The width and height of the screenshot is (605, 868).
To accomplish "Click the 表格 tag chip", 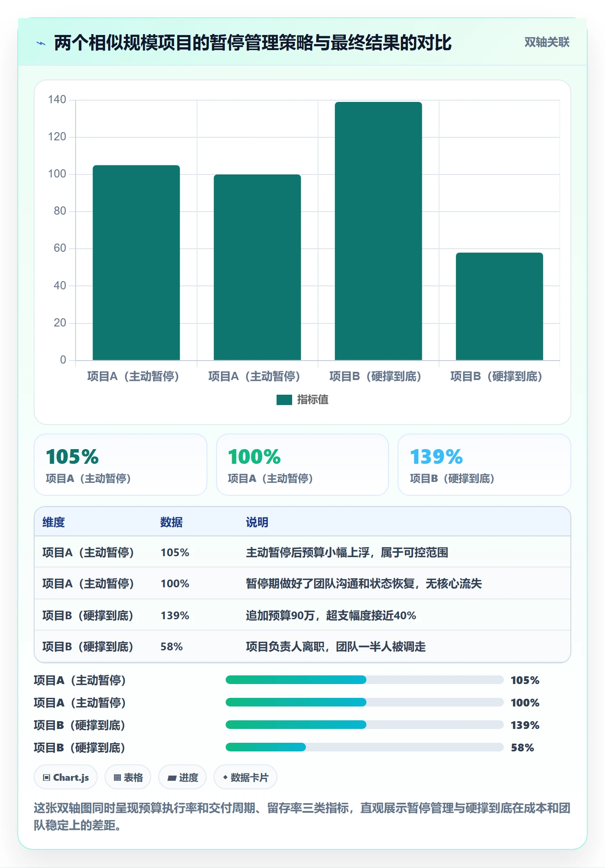I will 128,777.
